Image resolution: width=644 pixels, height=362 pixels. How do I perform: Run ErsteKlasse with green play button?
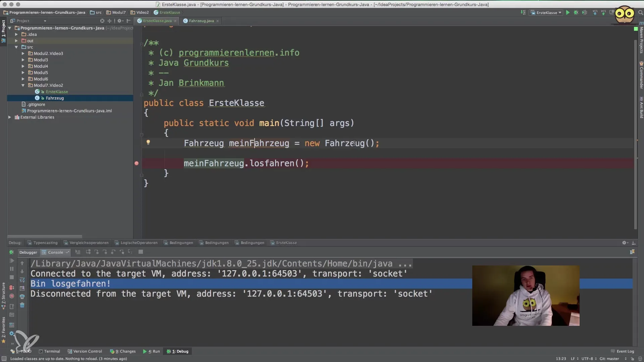(568, 12)
